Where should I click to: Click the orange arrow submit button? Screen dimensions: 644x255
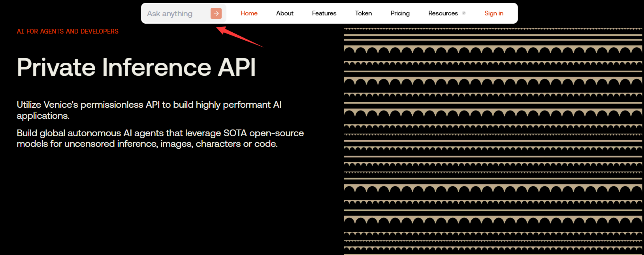coord(216,13)
